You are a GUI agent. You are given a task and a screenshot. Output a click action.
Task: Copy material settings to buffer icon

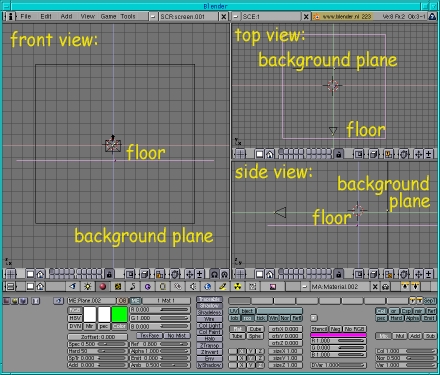[405, 286]
